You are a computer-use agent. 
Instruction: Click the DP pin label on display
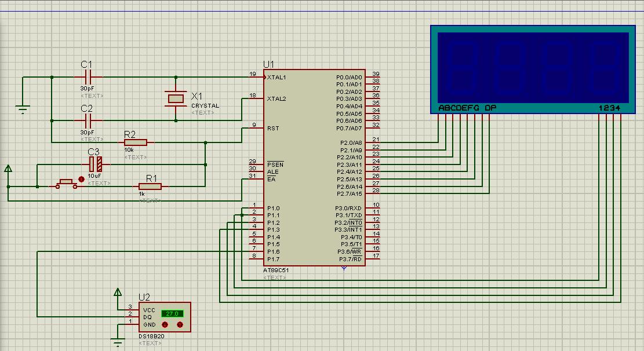(x=490, y=108)
